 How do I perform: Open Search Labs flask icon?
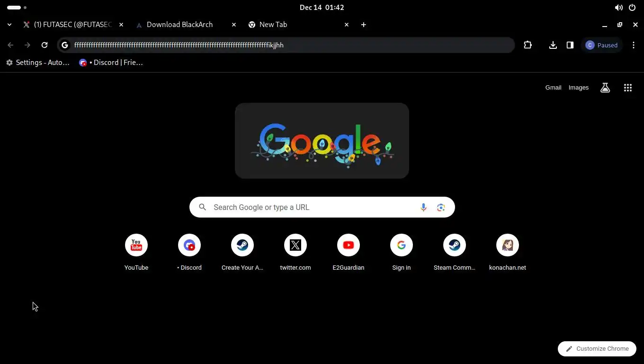tap(605, 88)
